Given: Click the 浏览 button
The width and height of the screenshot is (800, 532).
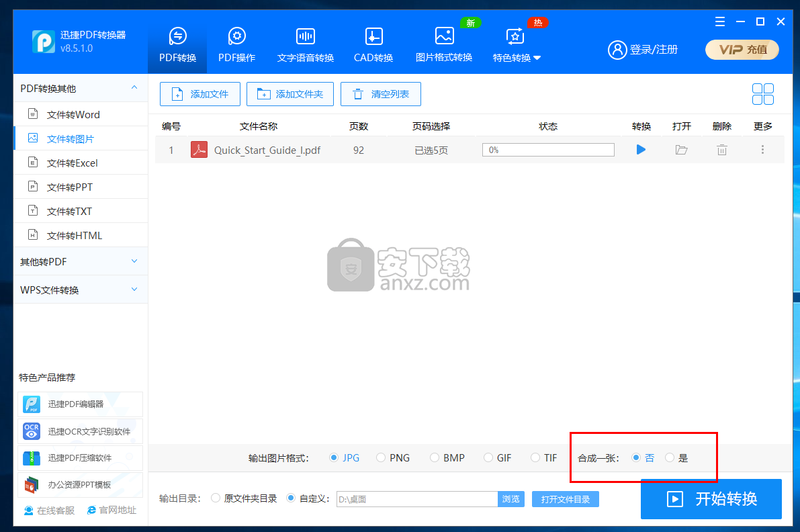Looking at the screenshot, I should click(x=510, y=499).
